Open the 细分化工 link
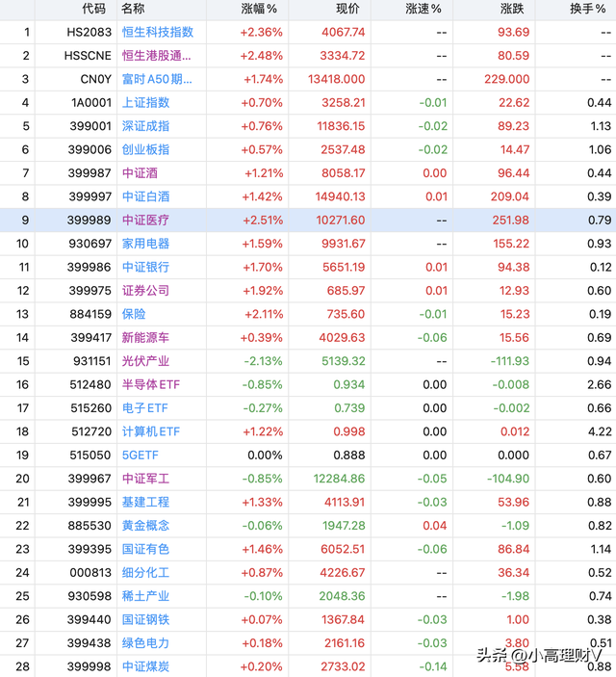616x677 pixels. click(x=145, y=573)
